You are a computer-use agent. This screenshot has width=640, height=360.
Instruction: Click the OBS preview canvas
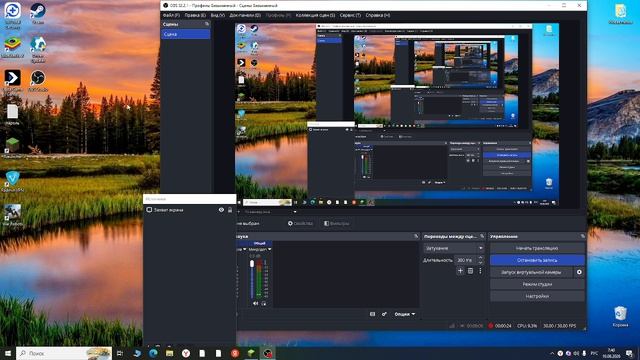(x=397, y=115)
